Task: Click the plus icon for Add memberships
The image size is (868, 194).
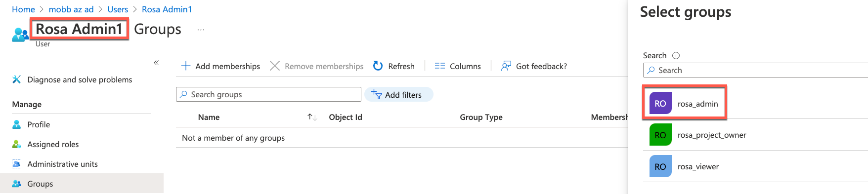Action: coord(186,66)
